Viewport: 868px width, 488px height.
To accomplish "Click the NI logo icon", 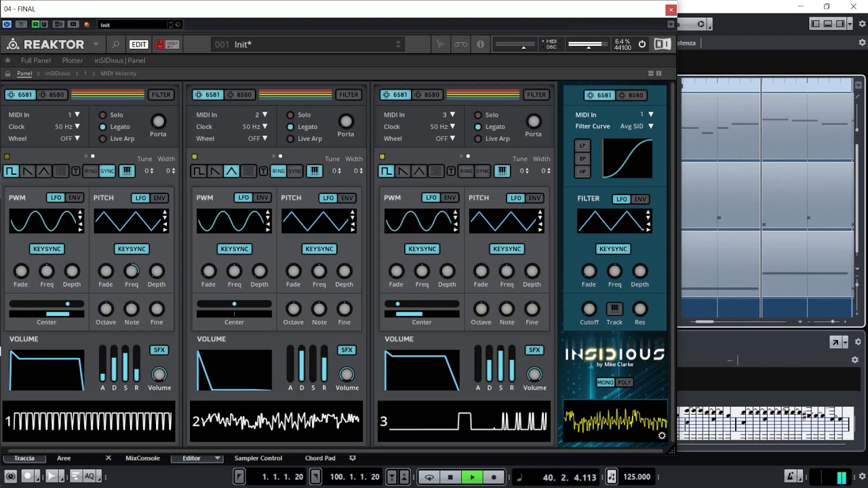I will coord(662,45).
